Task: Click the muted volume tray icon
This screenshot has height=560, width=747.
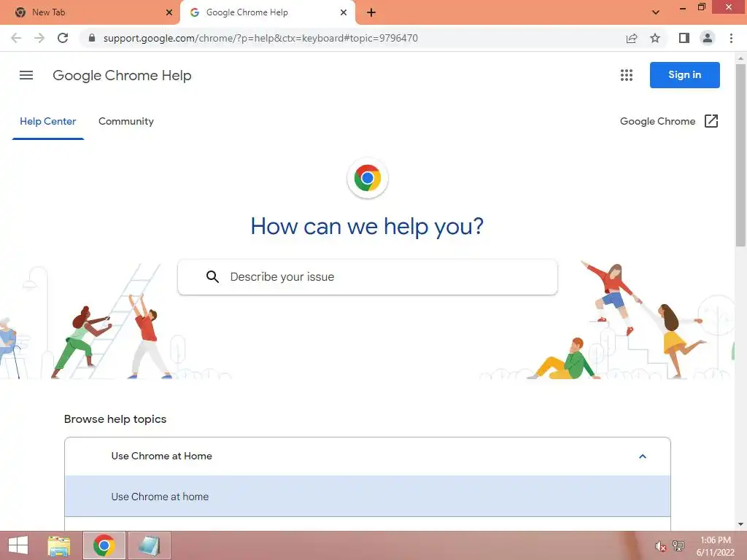Action: coord(659,546)
